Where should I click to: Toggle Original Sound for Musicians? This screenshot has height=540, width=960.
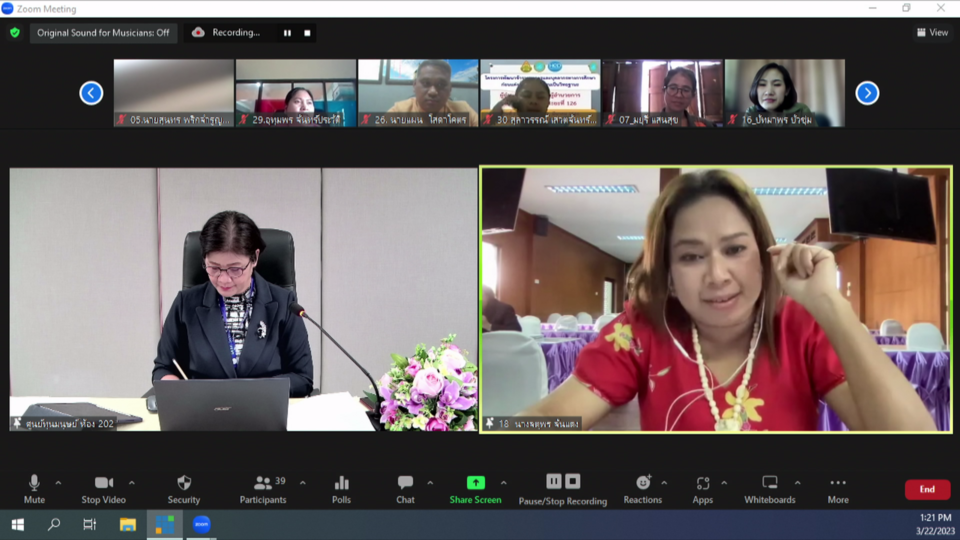(103, 33)
